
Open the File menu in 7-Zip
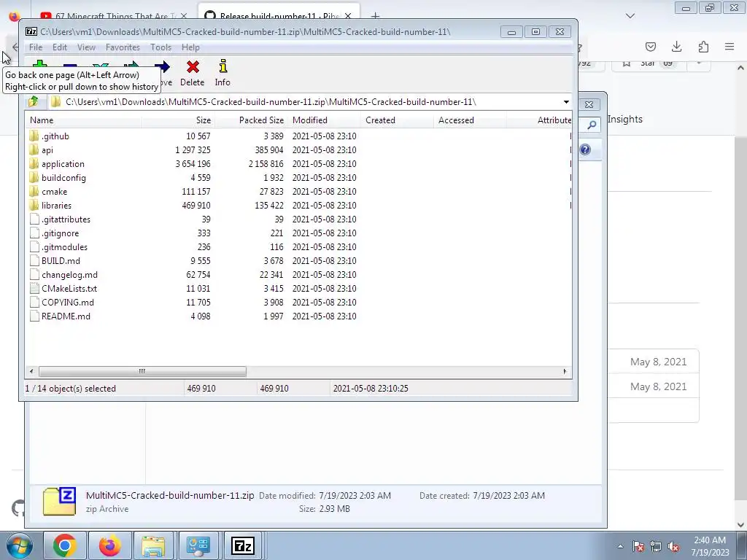tap(36, 47)
